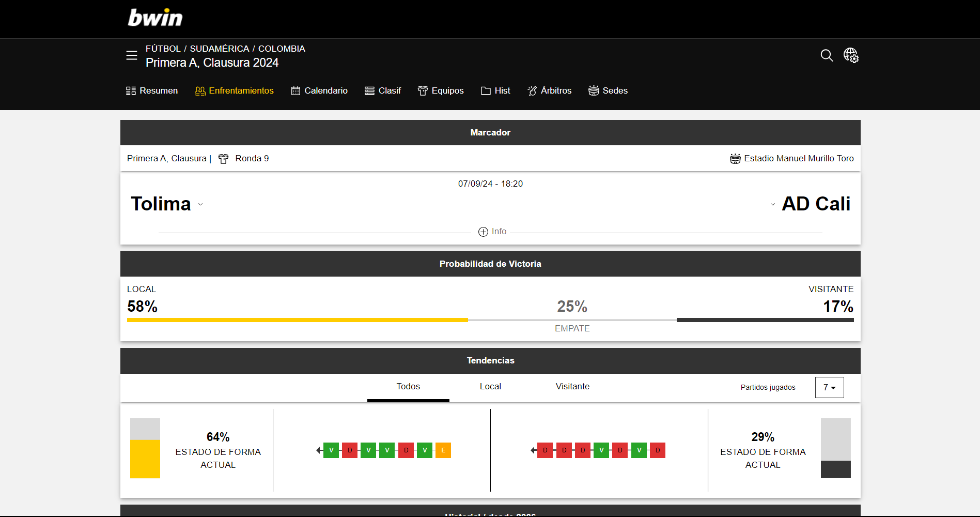Screen dimensions: 980x517
Task: Expand the match Info section
Action: pyautogui.click(x=492, y=232)
